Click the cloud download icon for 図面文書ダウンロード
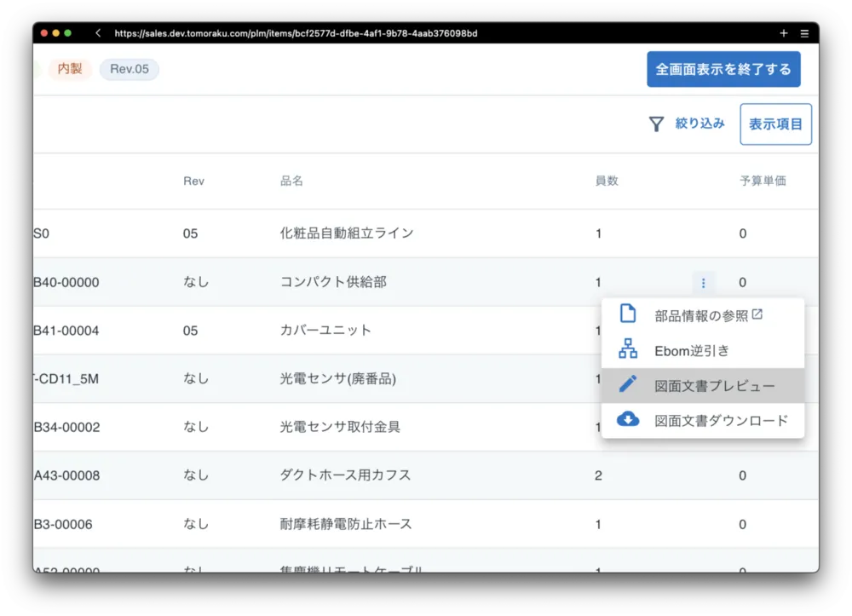 pos(628,419)
